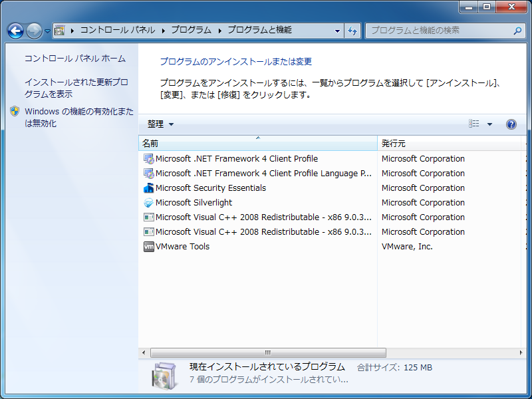Open インストールされた更新プログラムを表示 link

(76, 88)
